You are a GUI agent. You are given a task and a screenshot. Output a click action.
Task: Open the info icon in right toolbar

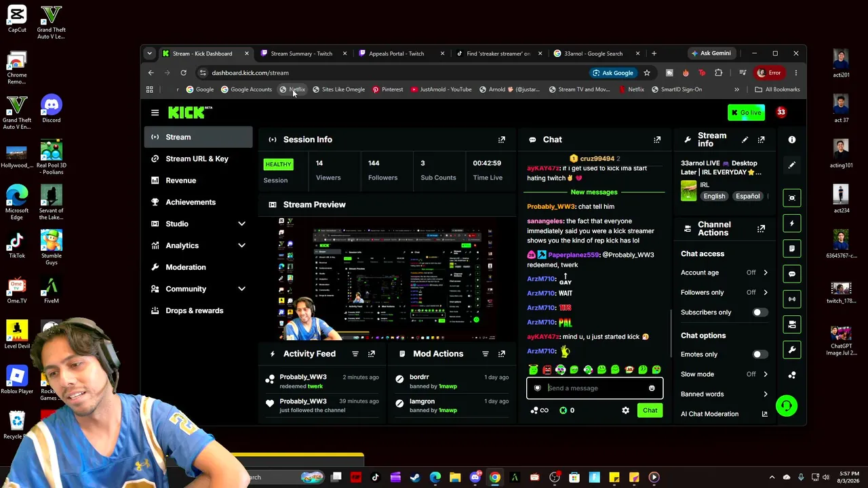pos(792,140)
